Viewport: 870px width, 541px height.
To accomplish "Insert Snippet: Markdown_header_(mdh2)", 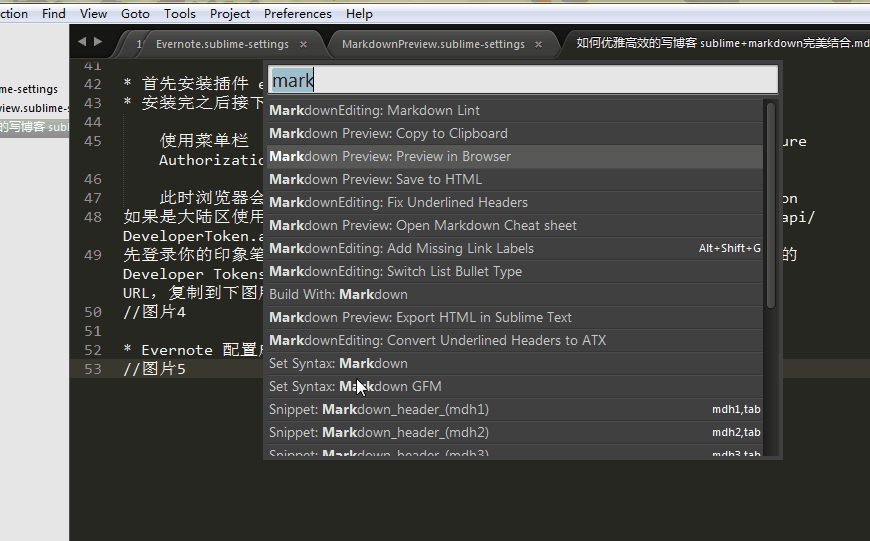I will click(x=515, y=433).
